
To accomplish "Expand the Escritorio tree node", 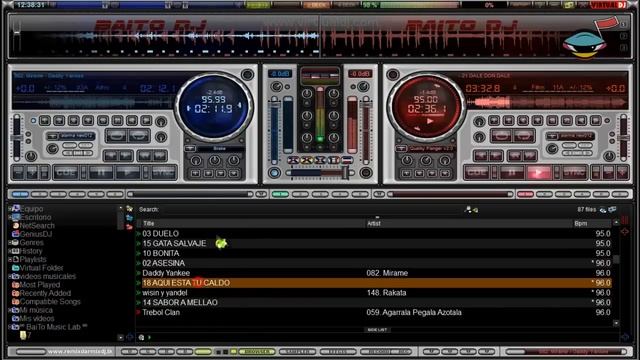I will point(10,217).
